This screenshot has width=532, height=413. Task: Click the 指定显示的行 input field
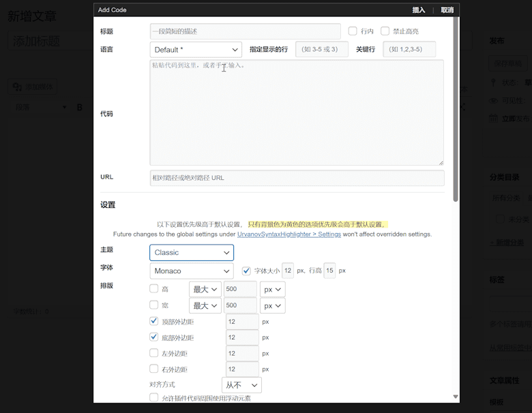click(x=322, y=50)
